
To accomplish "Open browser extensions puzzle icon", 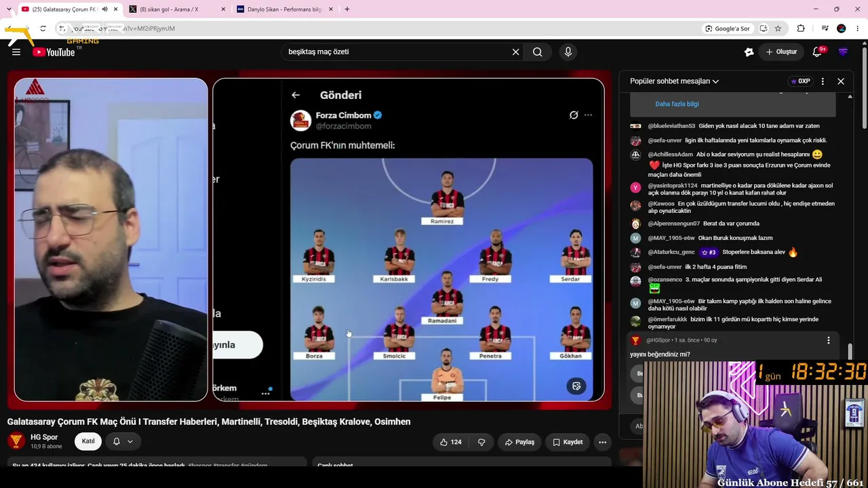I will click(801, 28).
